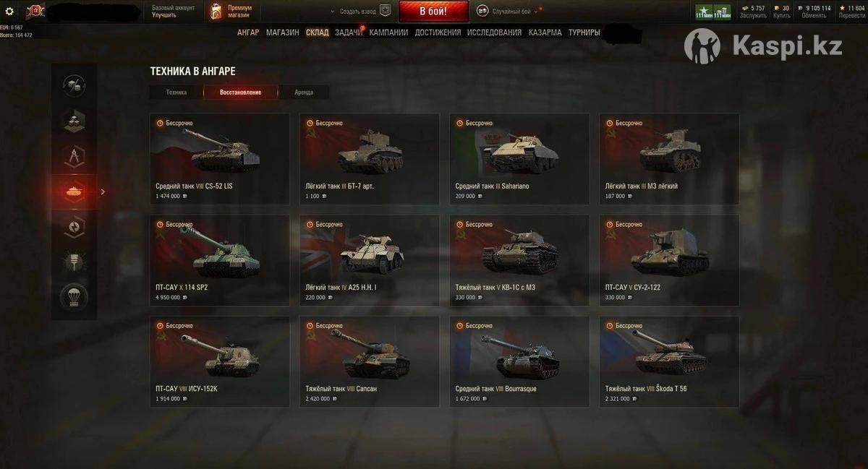
Task: Click the red В бой! button
Action: pyautogui.click(x=423, y=12)
